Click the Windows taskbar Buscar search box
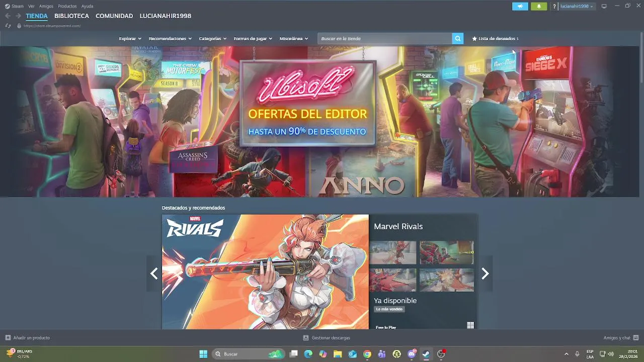This screenshot has height=362, width=644. 248,354
